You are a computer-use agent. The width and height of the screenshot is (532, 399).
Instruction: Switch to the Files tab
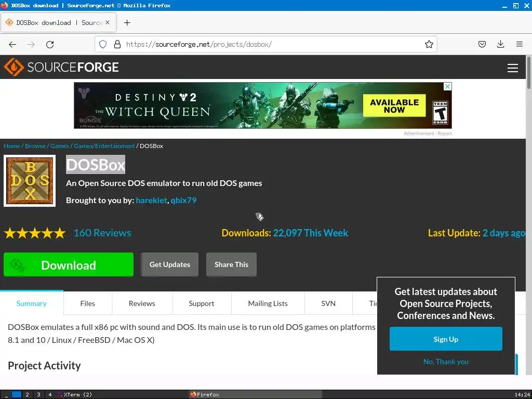pyautogui.click(x=87, y=303)
